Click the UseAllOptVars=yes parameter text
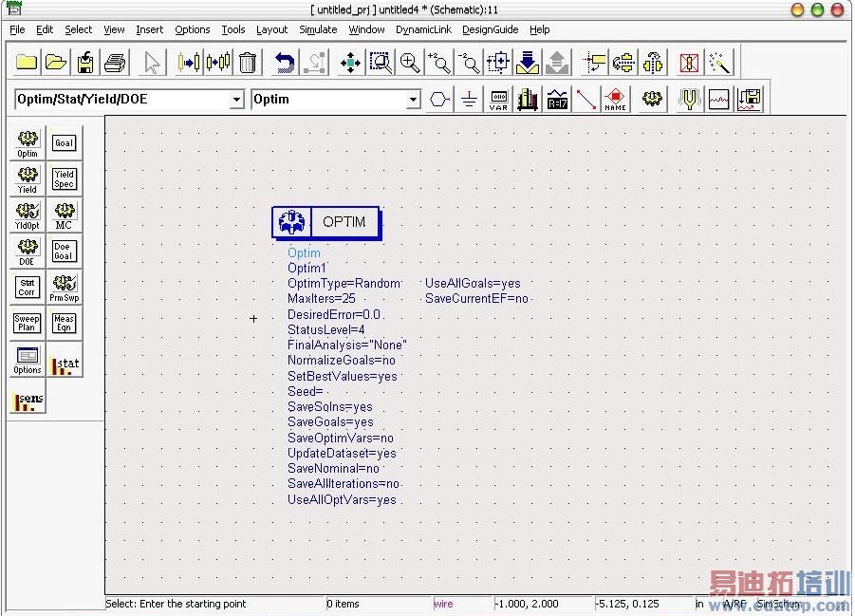 [342, 500]
